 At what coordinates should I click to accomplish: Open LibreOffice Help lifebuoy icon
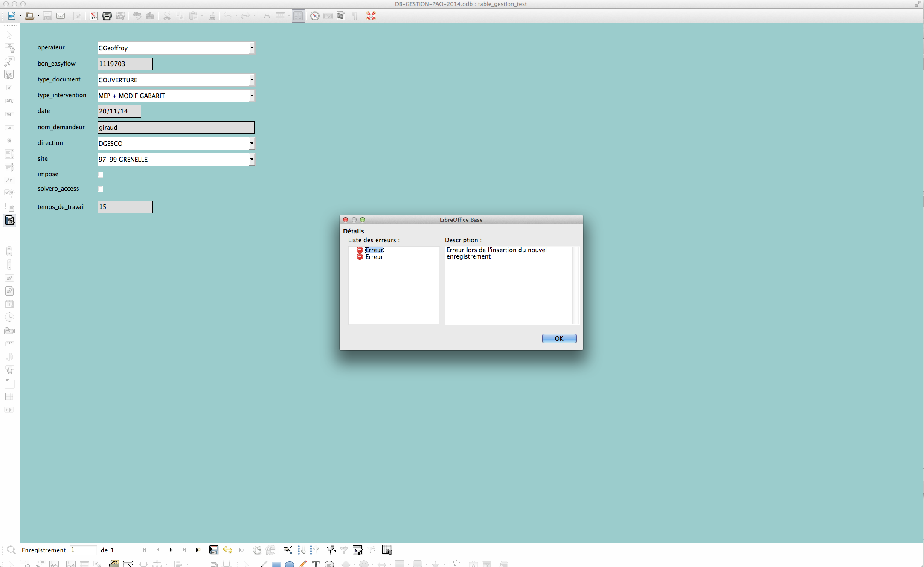(x=371, y=16)
